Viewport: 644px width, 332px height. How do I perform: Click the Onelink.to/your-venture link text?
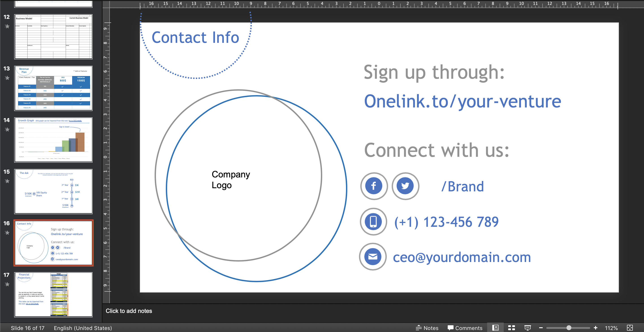click(462, 101)
